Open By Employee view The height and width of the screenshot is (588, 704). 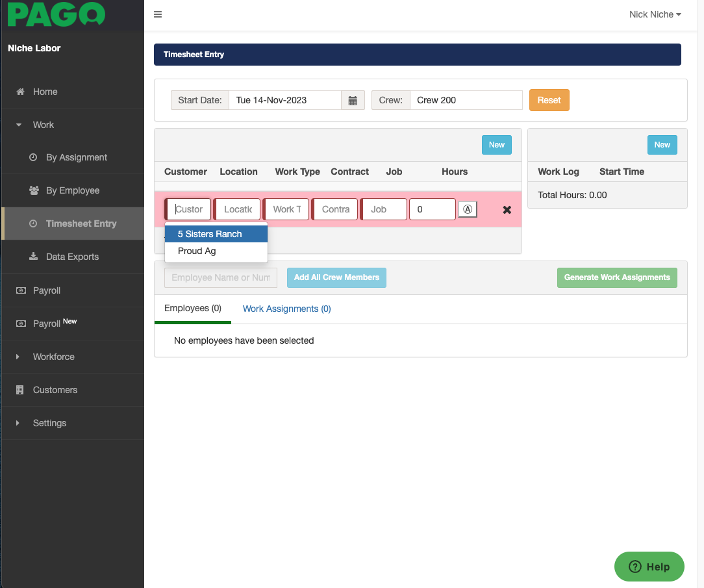point(72,190)
